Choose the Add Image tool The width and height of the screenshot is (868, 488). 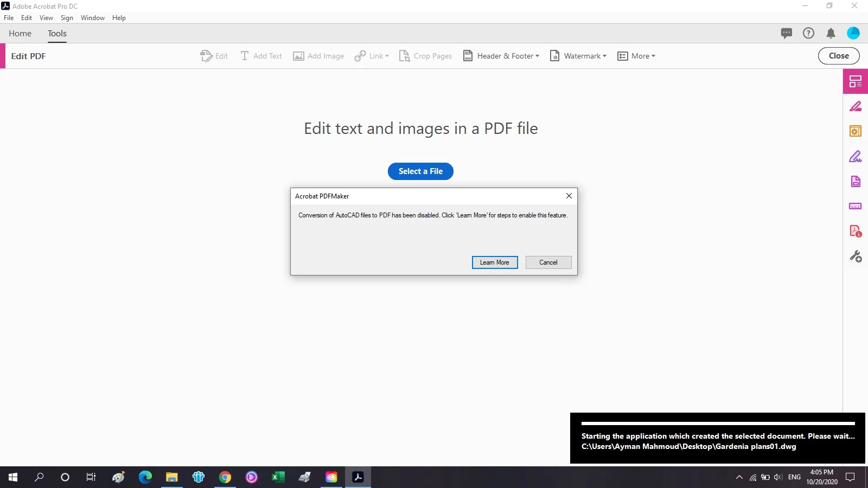coord(318,56)
